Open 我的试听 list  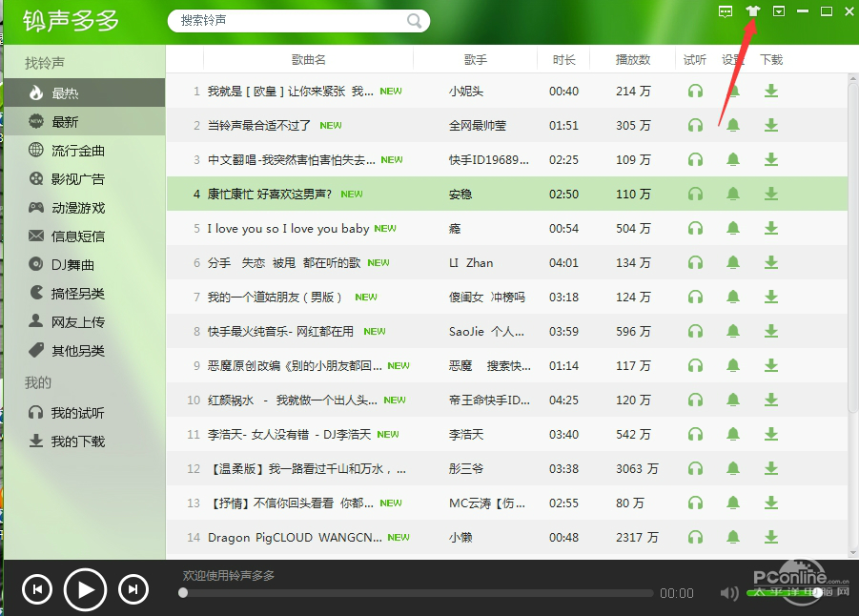[84, 412]
